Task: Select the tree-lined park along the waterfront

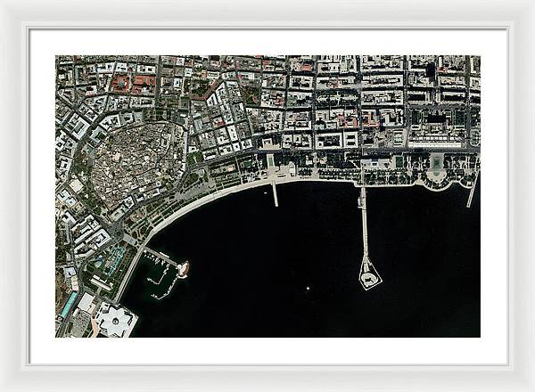Action: point(357,165)
